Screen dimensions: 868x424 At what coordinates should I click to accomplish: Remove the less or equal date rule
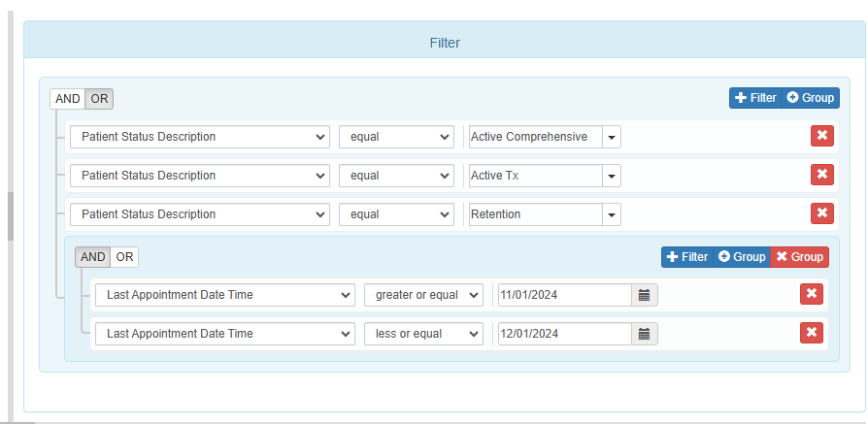812,333
